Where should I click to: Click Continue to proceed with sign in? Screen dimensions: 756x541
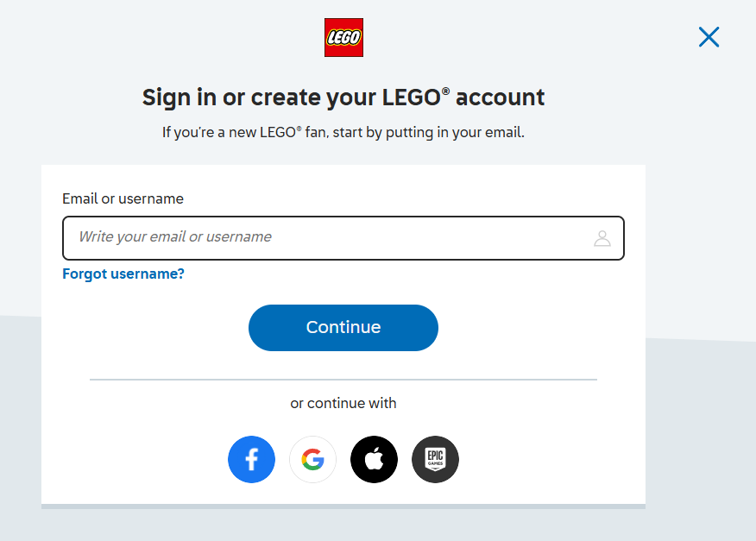point(343,327)
